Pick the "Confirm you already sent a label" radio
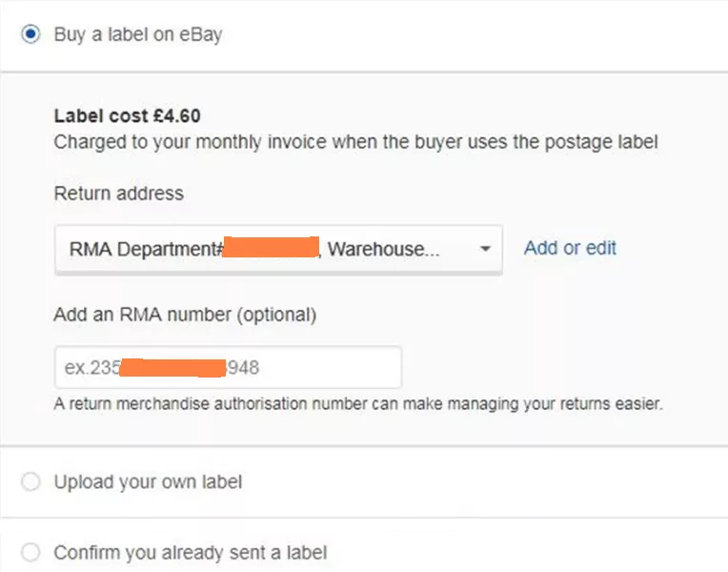Image resolution: width=728 pixels, height=572 pixels. 31,553
